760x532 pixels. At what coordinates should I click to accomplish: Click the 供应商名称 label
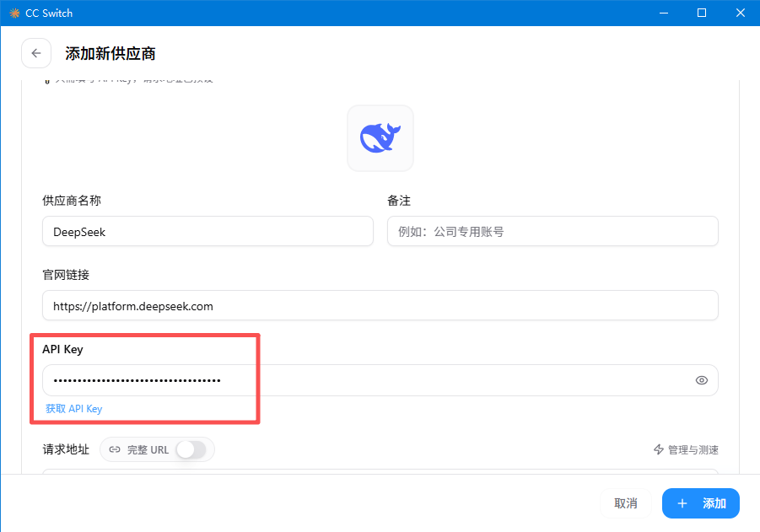(72, 201)
